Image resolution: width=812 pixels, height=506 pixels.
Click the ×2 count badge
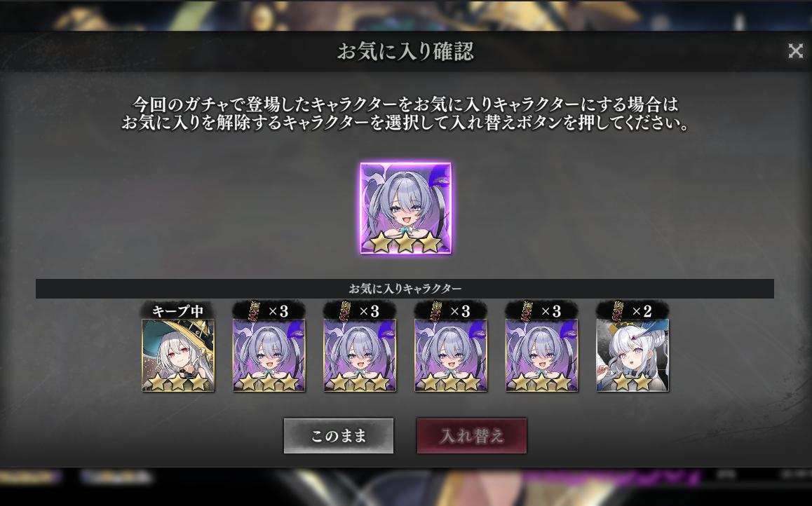[x=642, y=311]
